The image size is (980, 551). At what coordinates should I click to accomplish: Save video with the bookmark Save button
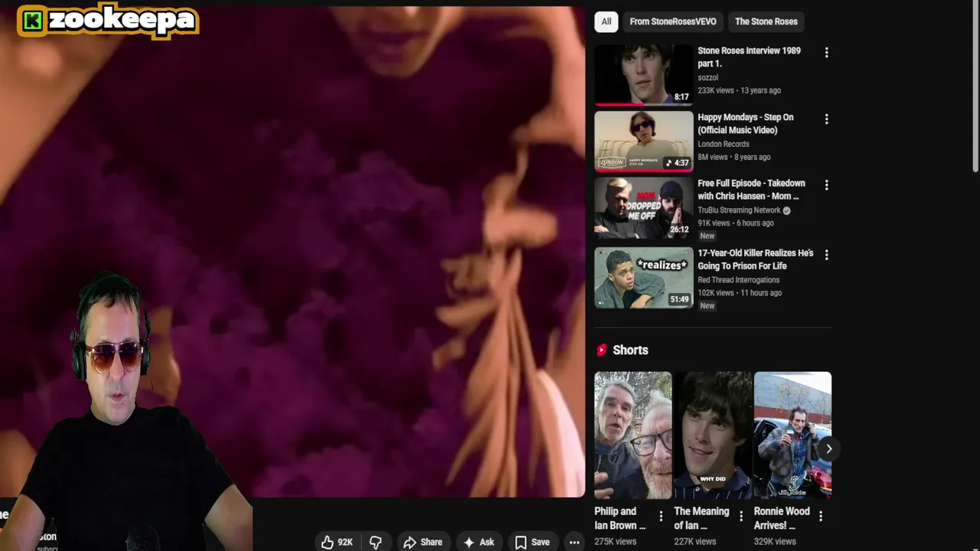(532, 542)
